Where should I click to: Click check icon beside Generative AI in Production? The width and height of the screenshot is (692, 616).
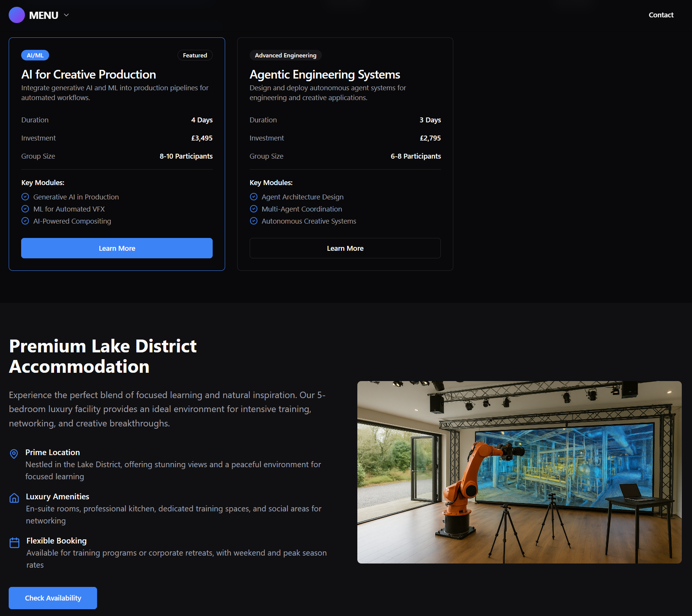(x=25, y=197)
